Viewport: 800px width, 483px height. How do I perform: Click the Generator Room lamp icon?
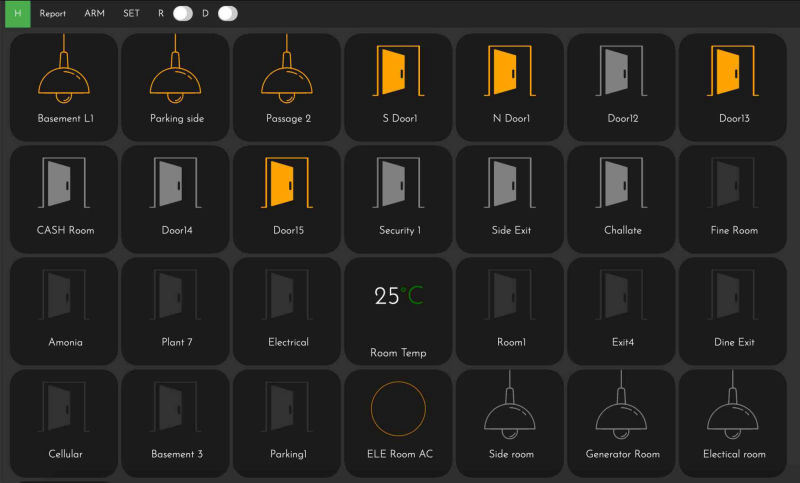tap(622, 410)
